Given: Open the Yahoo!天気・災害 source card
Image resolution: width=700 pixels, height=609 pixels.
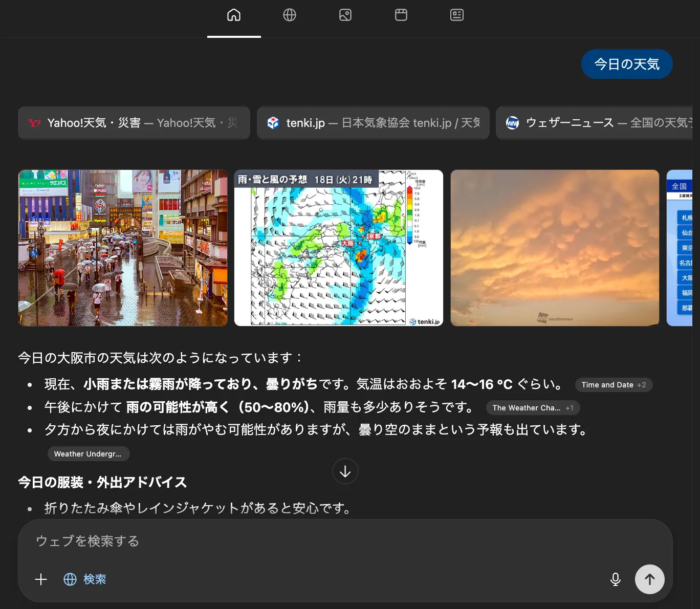Looking at the screenshot, I should pyautogui.click(x=134, y=123).
